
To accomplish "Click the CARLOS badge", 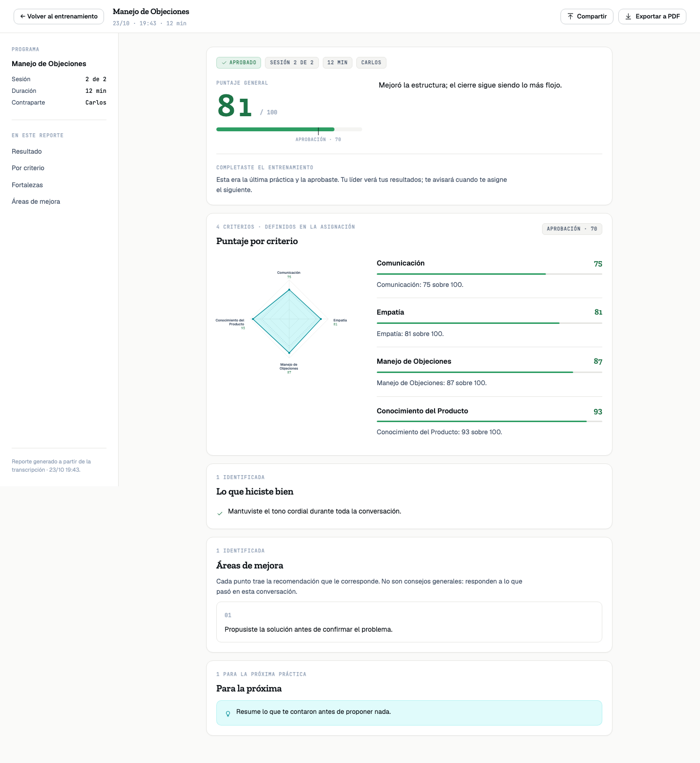I will [x=371, y=63].
